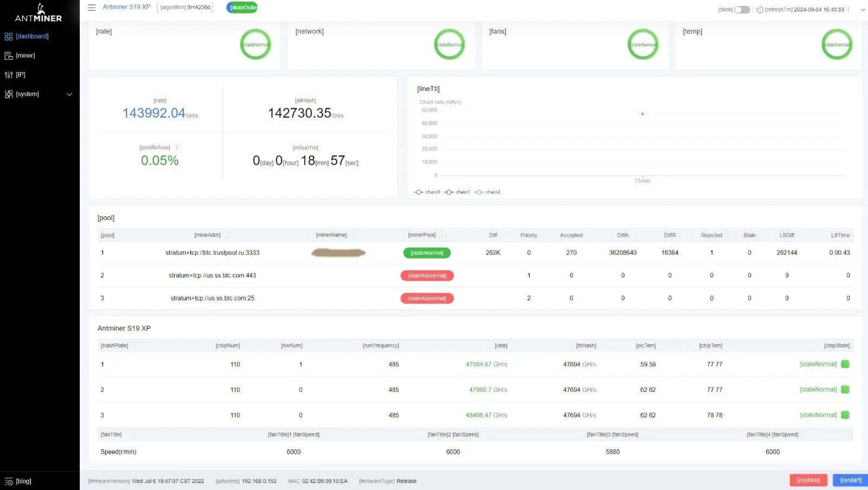
Task: Open the dashboard menu item
Action: (x=32, y=36)
